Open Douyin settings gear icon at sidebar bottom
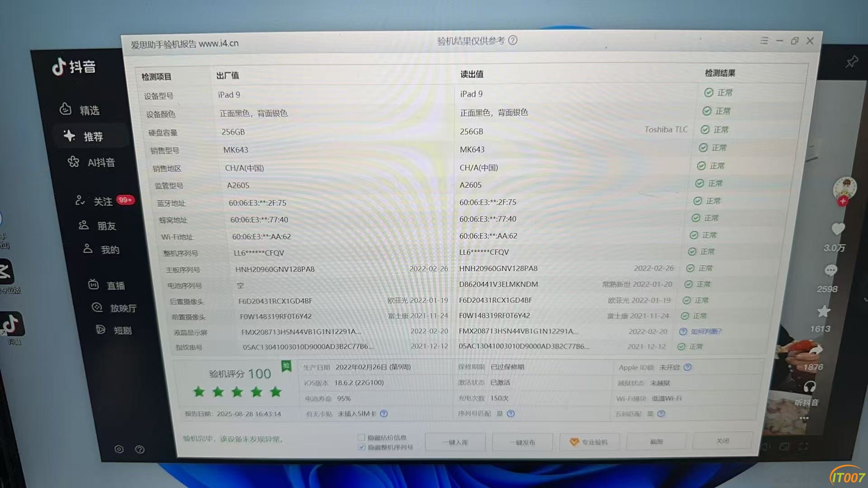 [119, 449]
